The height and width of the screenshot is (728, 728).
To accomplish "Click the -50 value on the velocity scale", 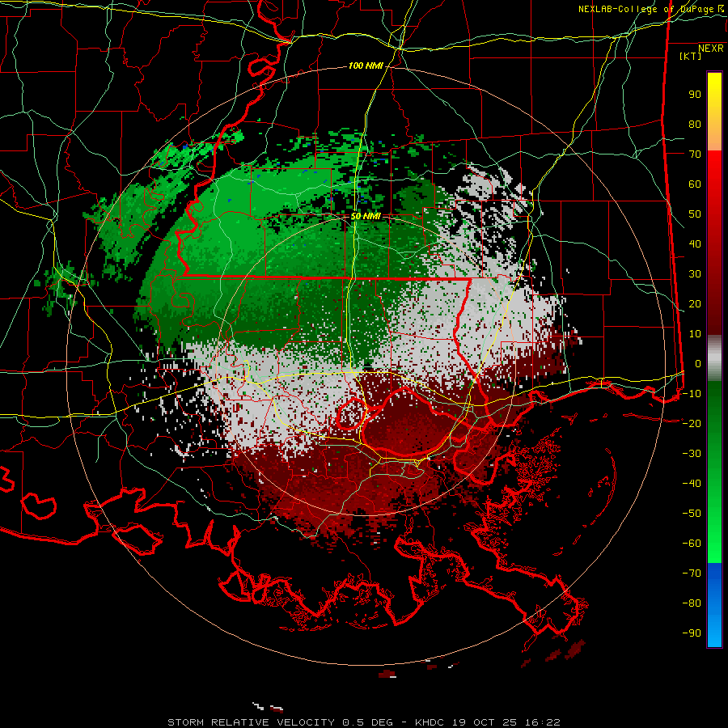I will tap(692, 514).
